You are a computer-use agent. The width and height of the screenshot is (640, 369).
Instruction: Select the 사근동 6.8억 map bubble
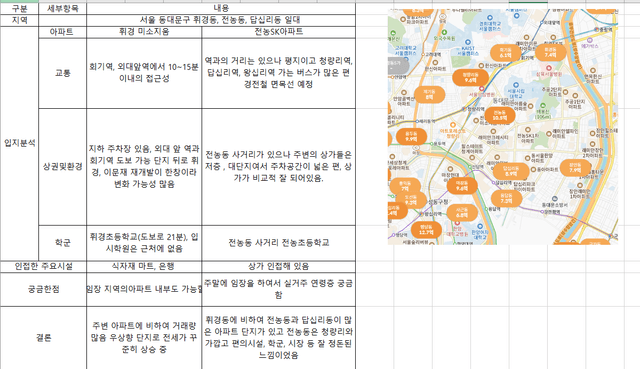(462, 212)
